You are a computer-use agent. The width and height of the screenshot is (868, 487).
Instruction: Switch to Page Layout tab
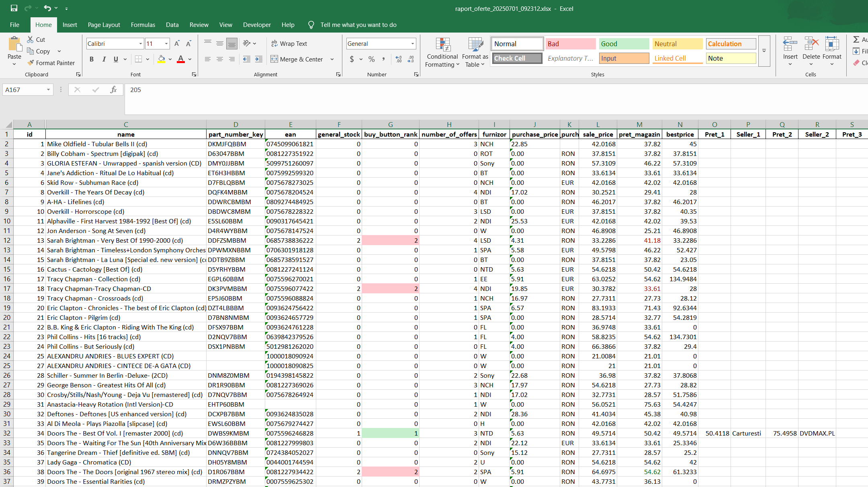(104, 25)
